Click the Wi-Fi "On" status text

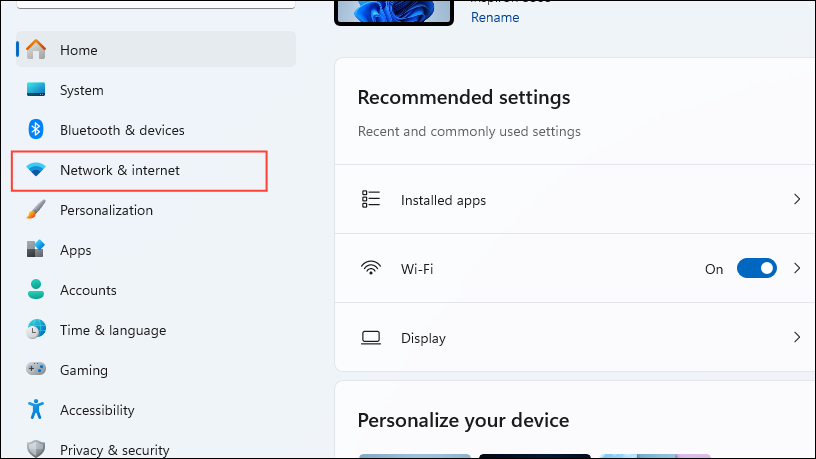(714, 269)
